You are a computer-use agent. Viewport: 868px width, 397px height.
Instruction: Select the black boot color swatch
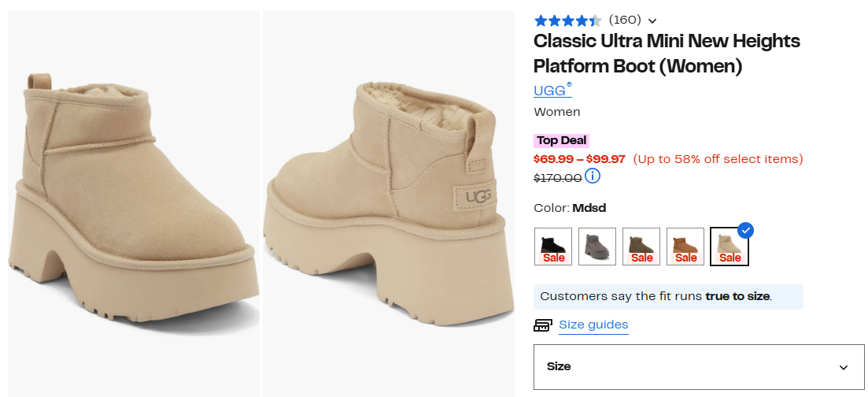coord(553,247)
